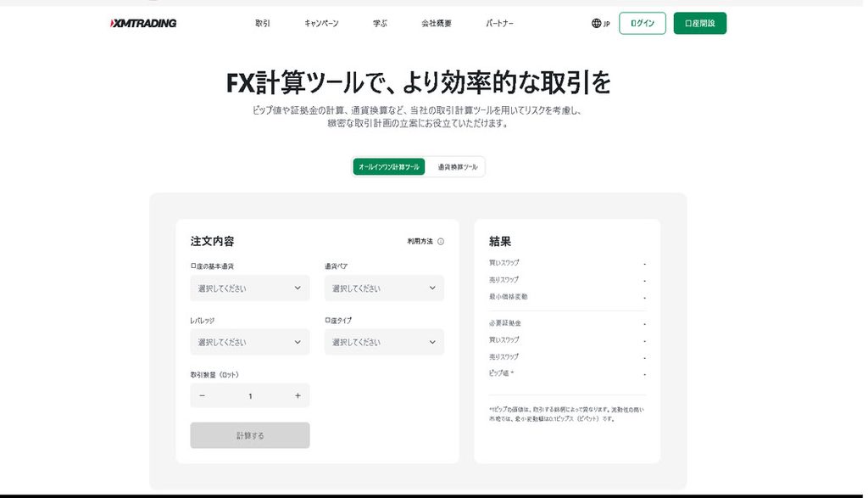Increase lot quantity with plus icon
Viewport: 868px width, 498px height.
[x=298, y=395]
